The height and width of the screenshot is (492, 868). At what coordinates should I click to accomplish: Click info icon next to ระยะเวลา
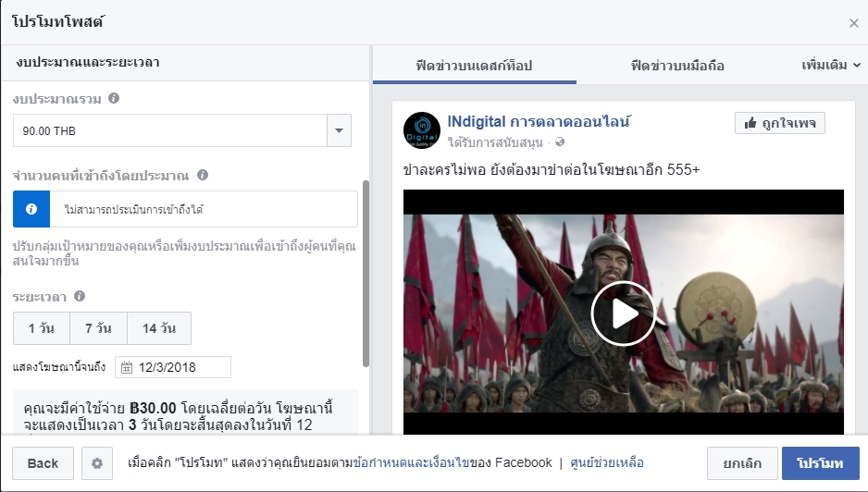(x=80, y=296)
